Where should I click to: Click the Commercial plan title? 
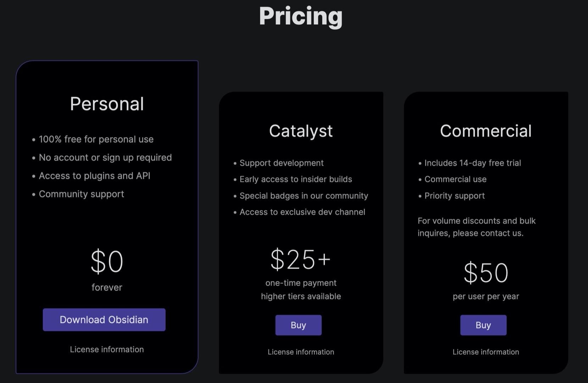486,131
